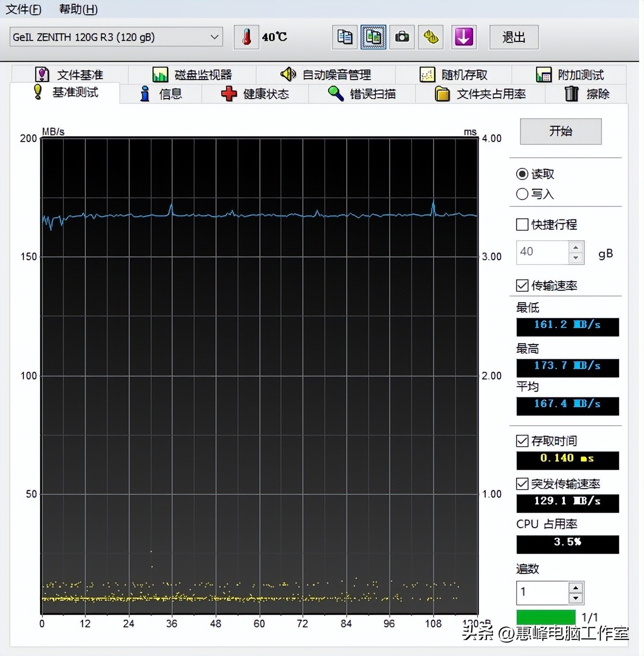Screen dimensions: 644x656
Task: Click the gold donate icon in toolbar
Action: [430, 37]
